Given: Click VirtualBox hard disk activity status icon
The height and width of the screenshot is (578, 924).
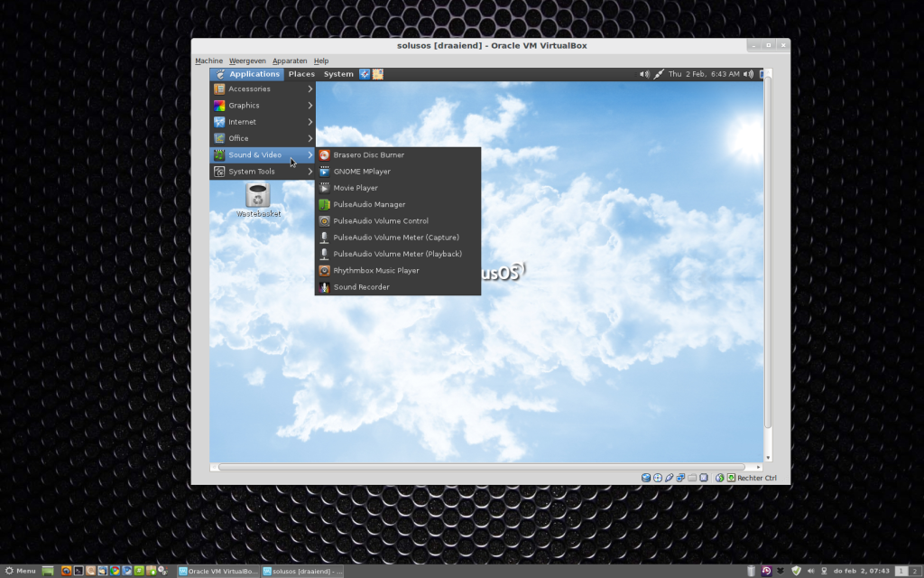Looking at the screenshot, I should pyautogui.click(x=646, y=478).
